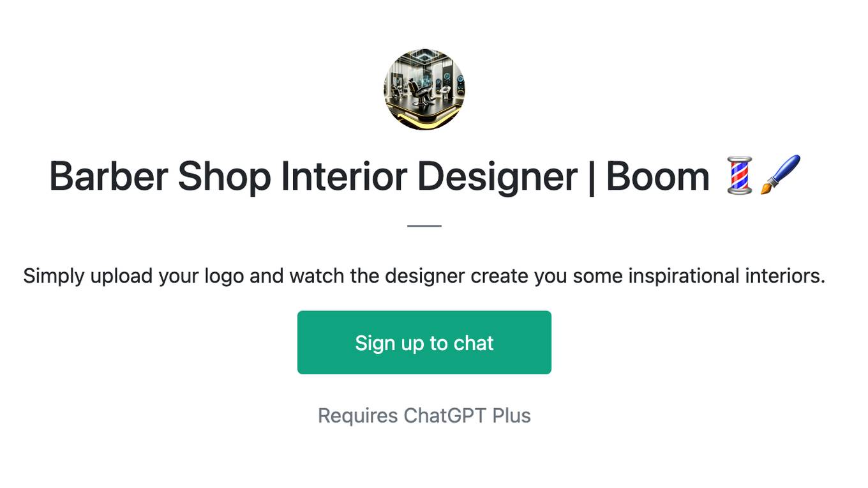Click the word Shop in the heading

[224, 178]
